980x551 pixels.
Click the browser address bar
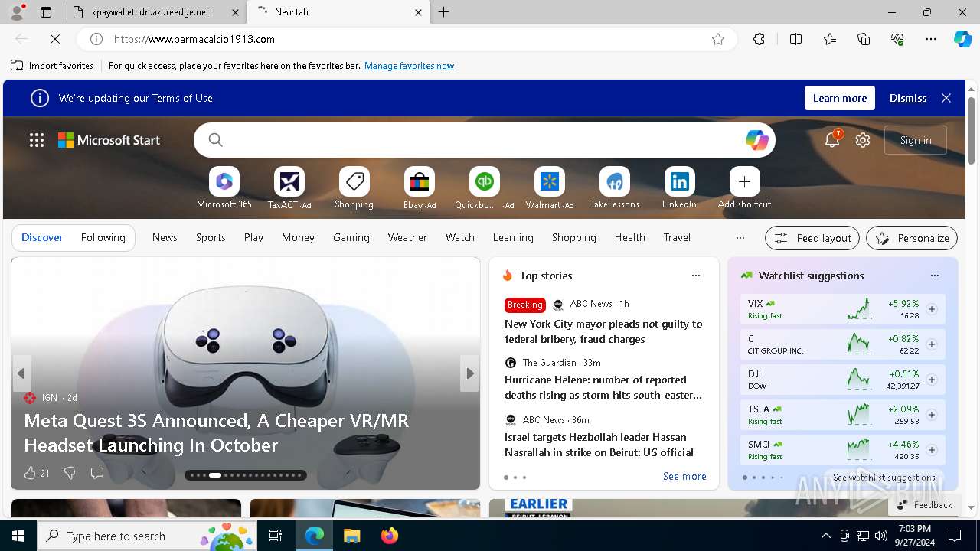tap(406, 39)
